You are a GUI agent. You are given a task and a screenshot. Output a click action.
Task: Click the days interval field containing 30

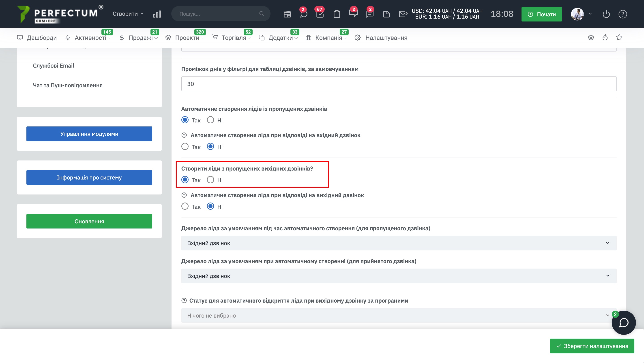399,84
